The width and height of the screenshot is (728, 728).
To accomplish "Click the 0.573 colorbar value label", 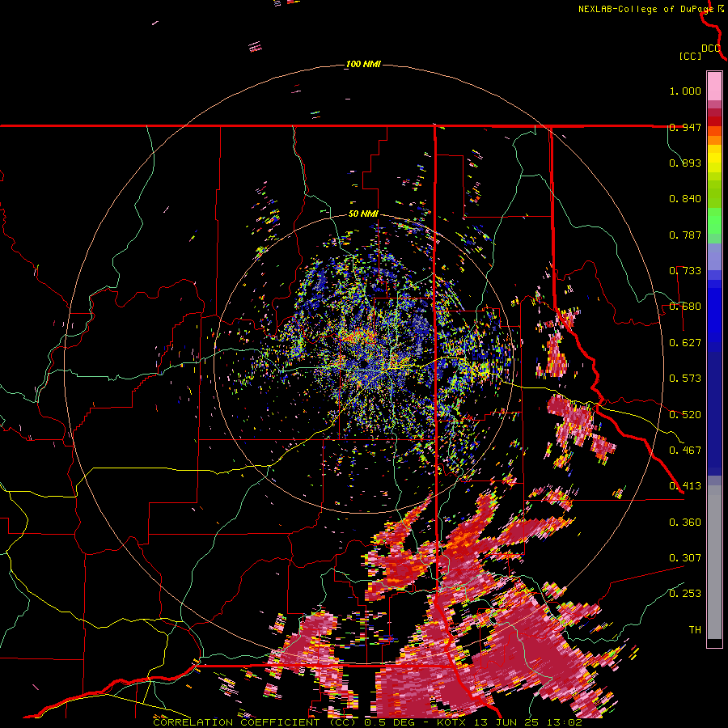I will (685, 379).
